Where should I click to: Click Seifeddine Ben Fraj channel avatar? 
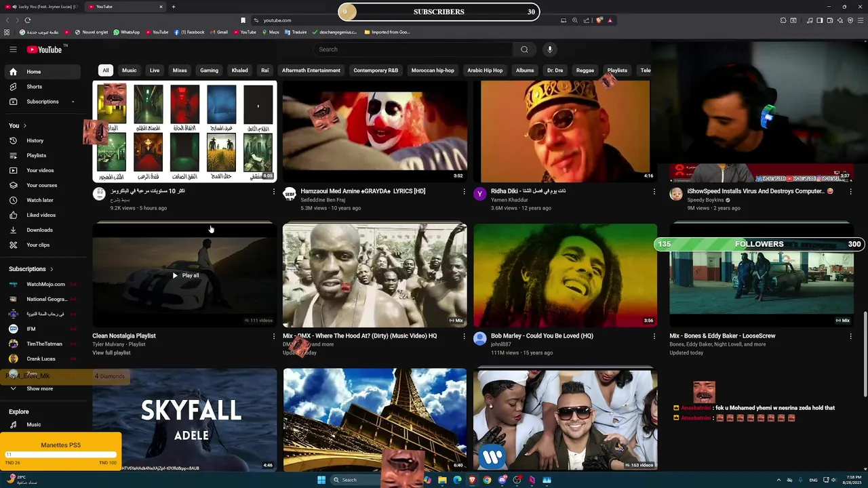[290, 195]
